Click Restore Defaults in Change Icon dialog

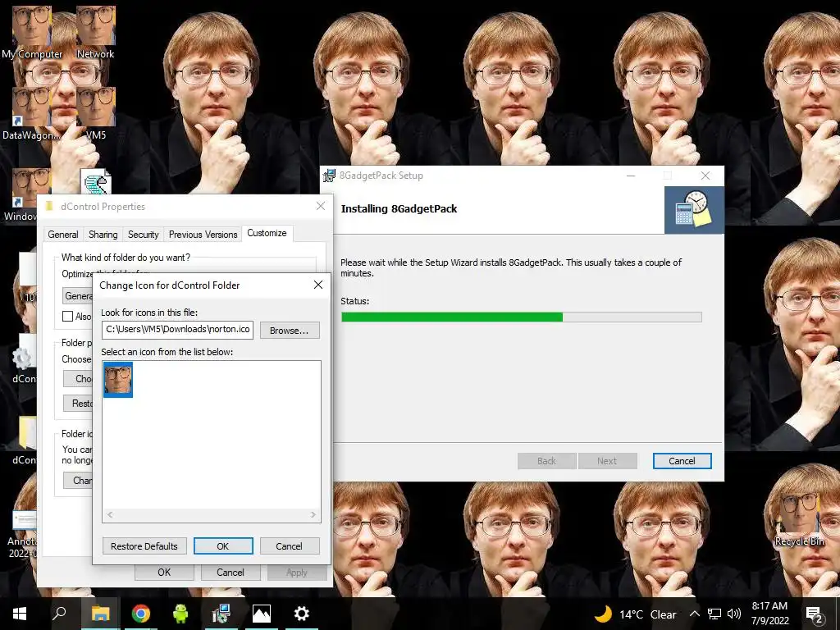pyautogui.click(x=144, y=546)
